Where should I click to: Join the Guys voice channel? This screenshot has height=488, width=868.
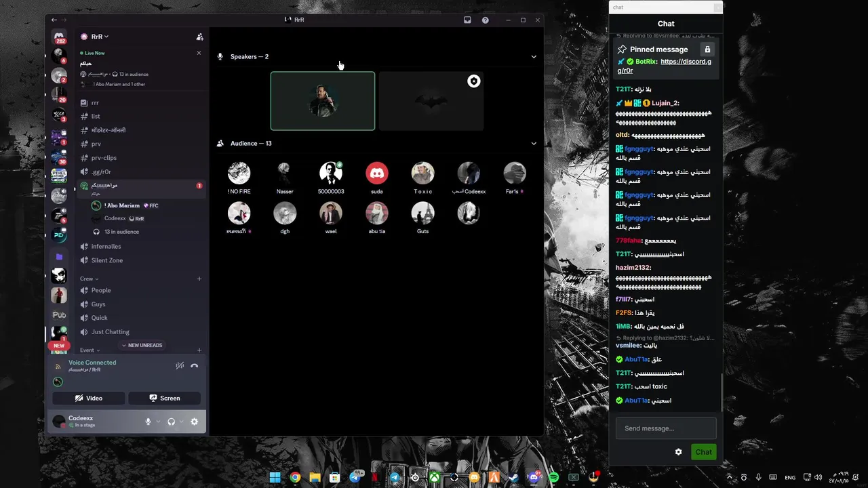[141, 304]
